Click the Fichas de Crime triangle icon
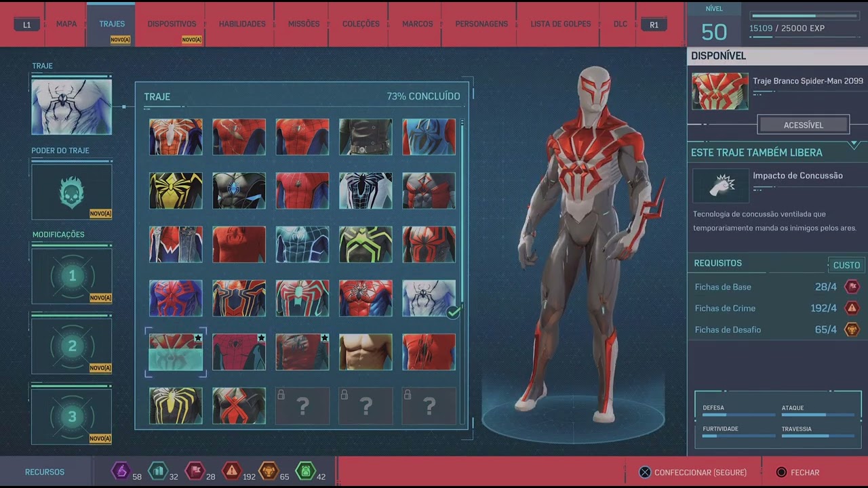Image resolution: width=868 pixels, height=488 pixels. (852, 308)
